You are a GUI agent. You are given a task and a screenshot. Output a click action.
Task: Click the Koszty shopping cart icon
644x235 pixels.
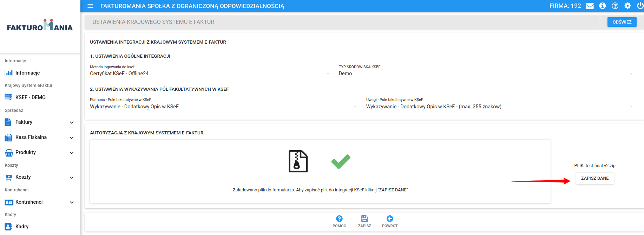[8, 177]
